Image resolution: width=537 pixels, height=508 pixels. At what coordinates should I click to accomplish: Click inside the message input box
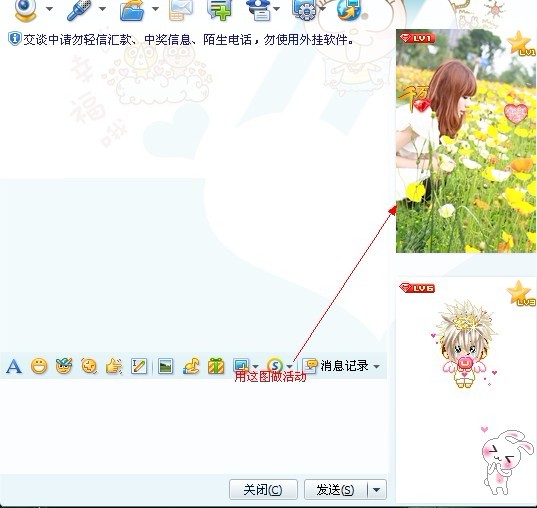(193, 426)
